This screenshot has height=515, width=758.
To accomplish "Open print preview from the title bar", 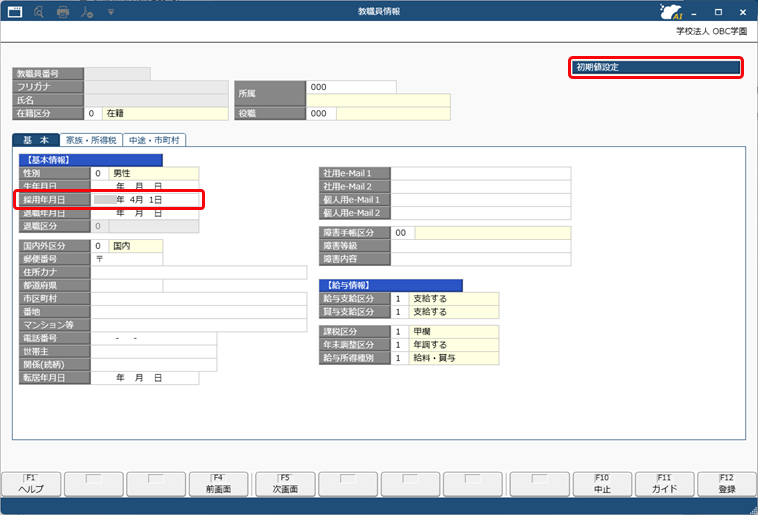I will tap(39, 11).
